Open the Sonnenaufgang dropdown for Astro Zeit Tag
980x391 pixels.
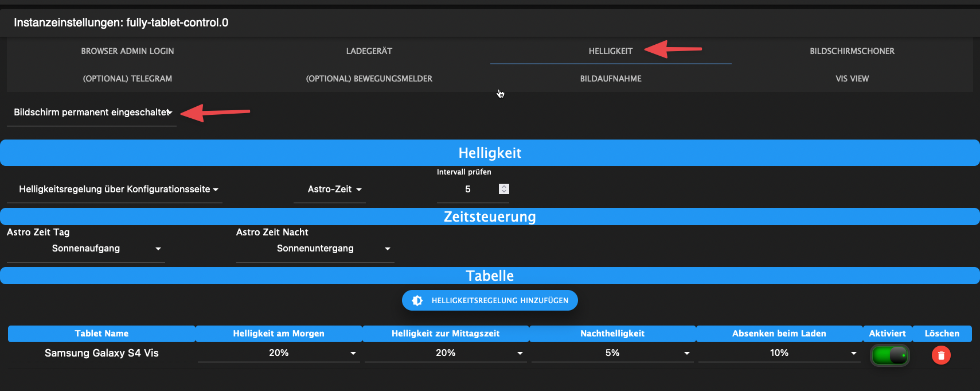click(x=86, y=249)
